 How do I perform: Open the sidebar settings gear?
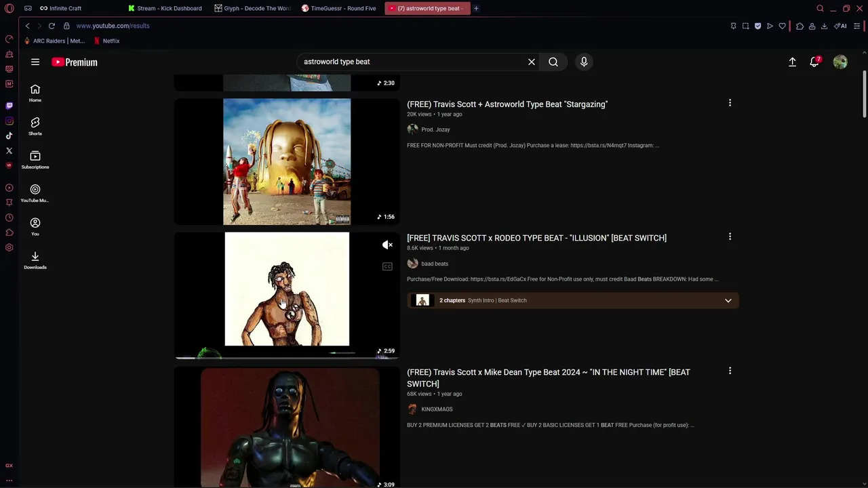9,247
